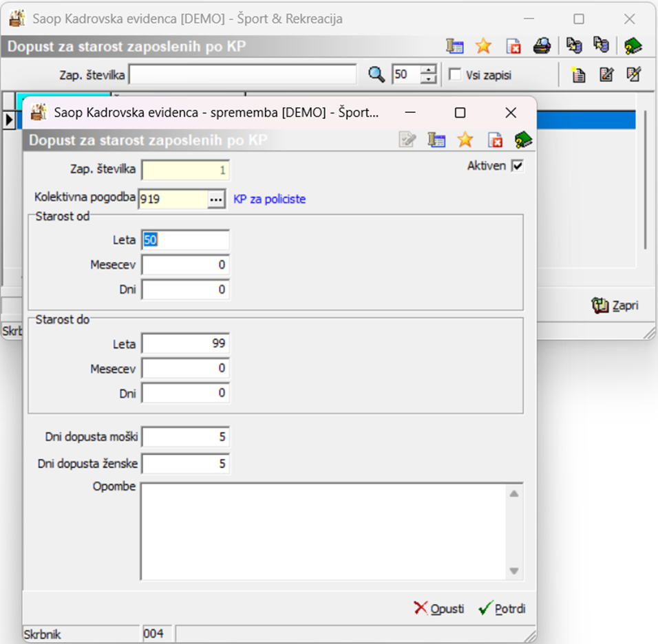Image resolution: width=658 pixels, height=644 pixels.
Task: Click the Dni dopusta ženske field
Action: point(185,464)
